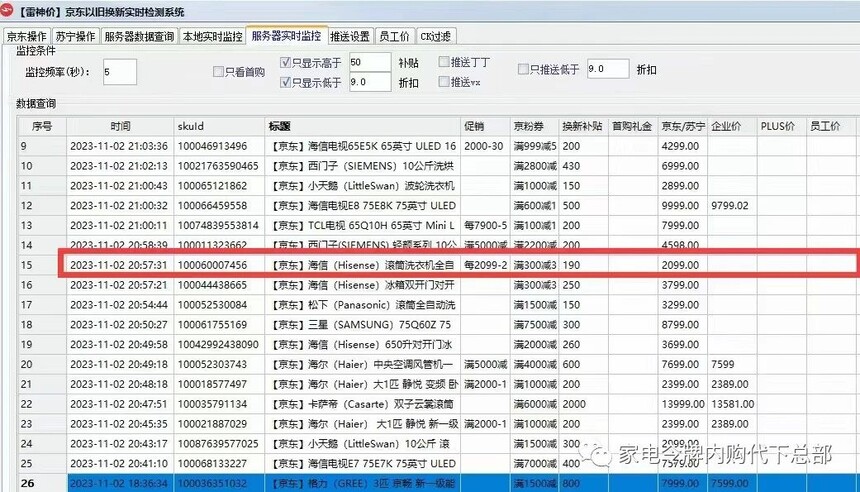Select row 22 卡萨帝 Casarte title
The image size is (860, 492).
(x=363, y=404)
